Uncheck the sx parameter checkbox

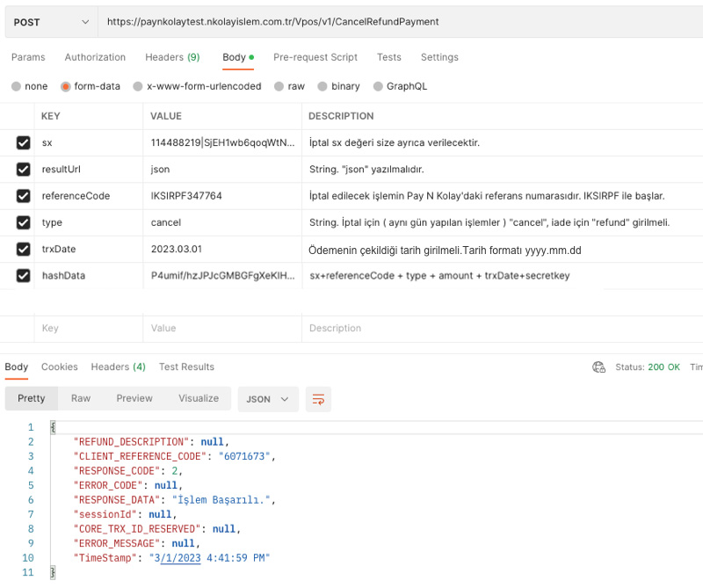[24, 142]
